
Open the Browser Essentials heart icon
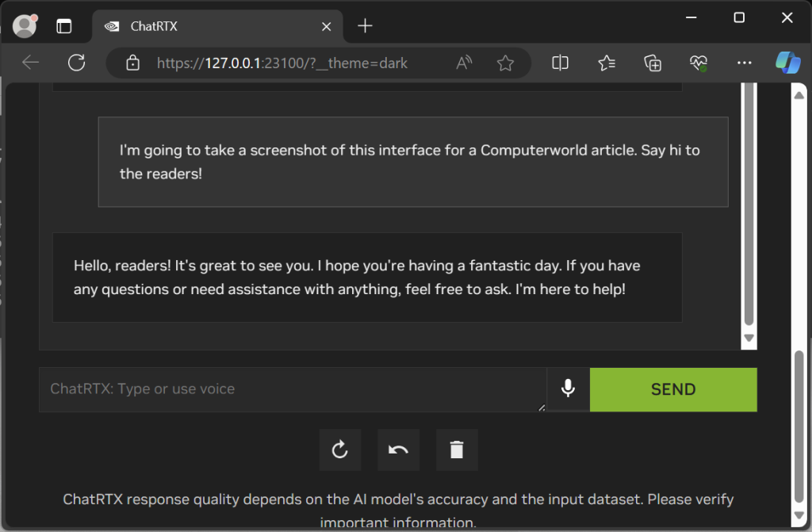[x=699, y=63]
